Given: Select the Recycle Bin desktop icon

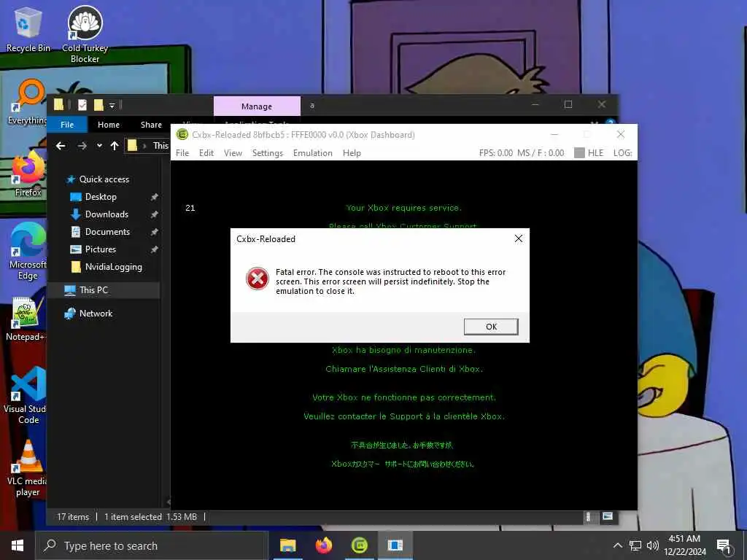Looking at the screenshot, I should pos(28,31).
